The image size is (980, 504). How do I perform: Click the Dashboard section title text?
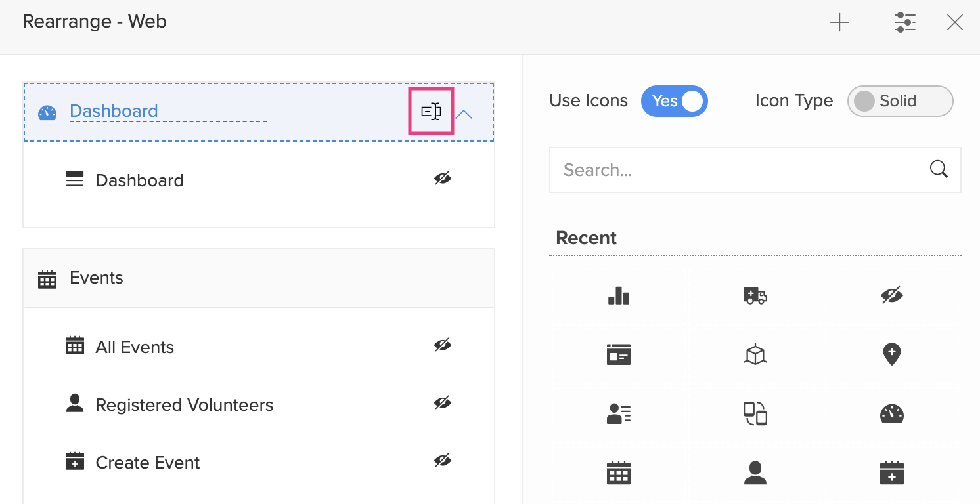(x=114, y=111)
